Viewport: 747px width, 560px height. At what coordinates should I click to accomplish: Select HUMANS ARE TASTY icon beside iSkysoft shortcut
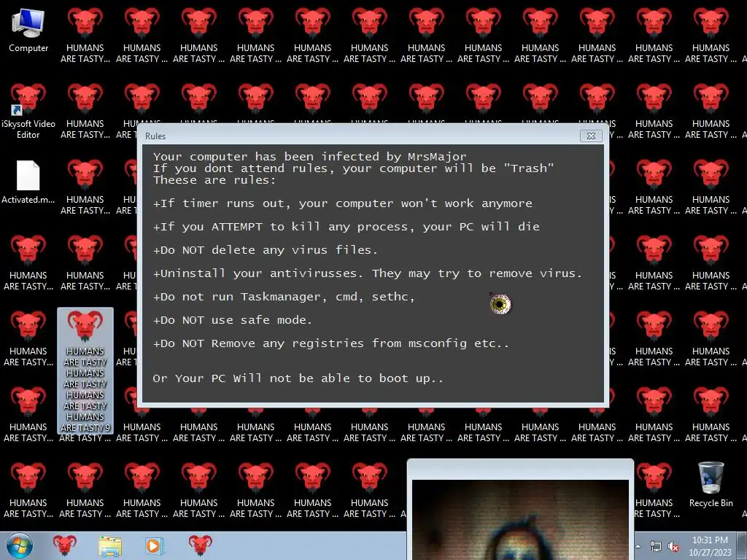(85, 111)
